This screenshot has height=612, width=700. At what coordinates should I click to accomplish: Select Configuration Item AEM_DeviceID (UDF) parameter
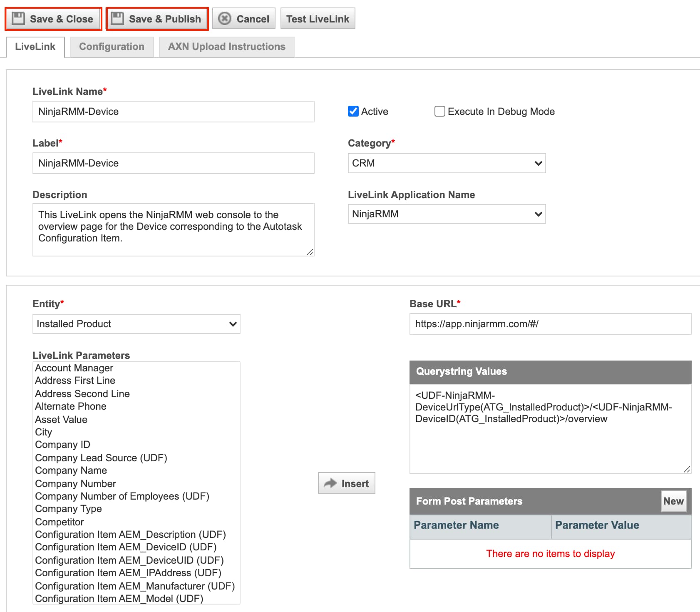(126, 547)
